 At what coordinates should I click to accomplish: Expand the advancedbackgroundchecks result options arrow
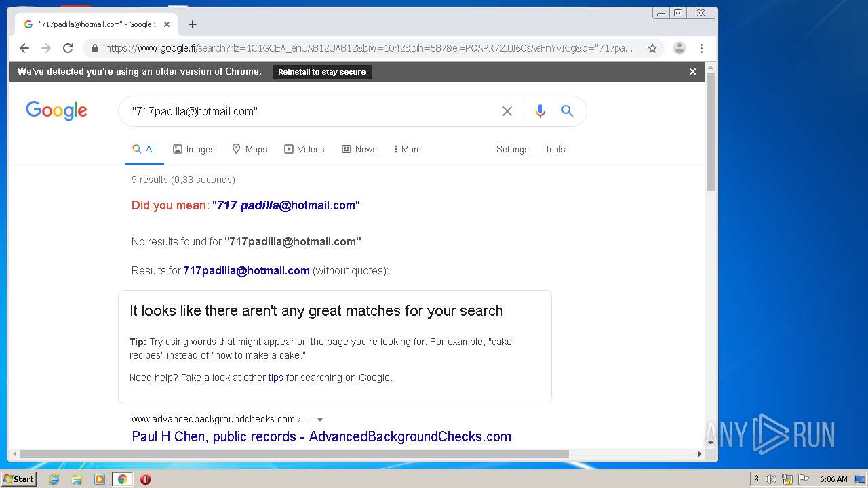click(320, 420)
